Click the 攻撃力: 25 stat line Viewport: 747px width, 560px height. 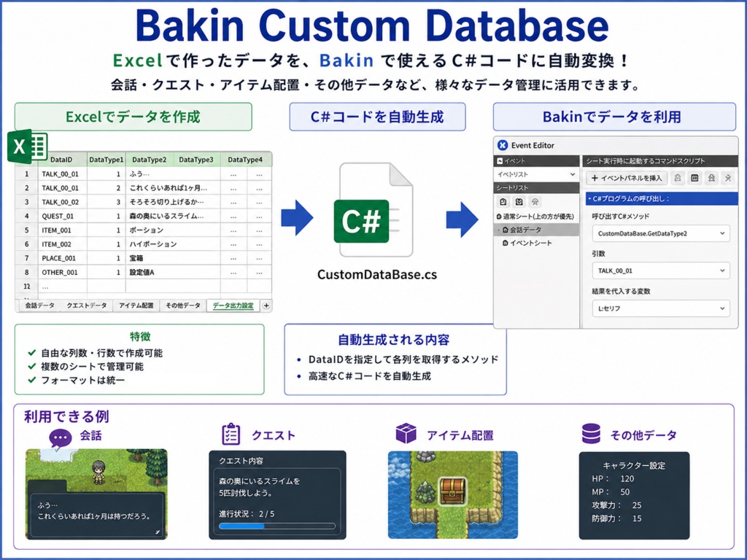(x=616, y=505)
